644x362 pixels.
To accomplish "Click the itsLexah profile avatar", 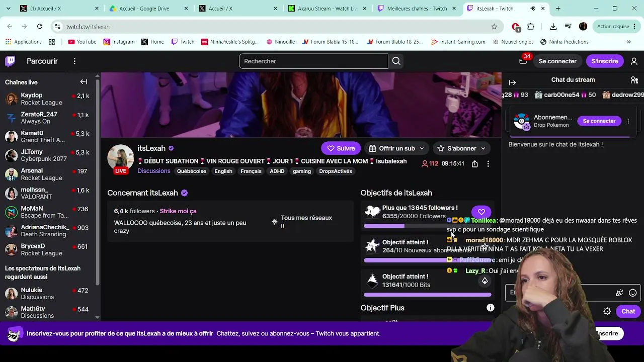I will (x=121, y=158).
